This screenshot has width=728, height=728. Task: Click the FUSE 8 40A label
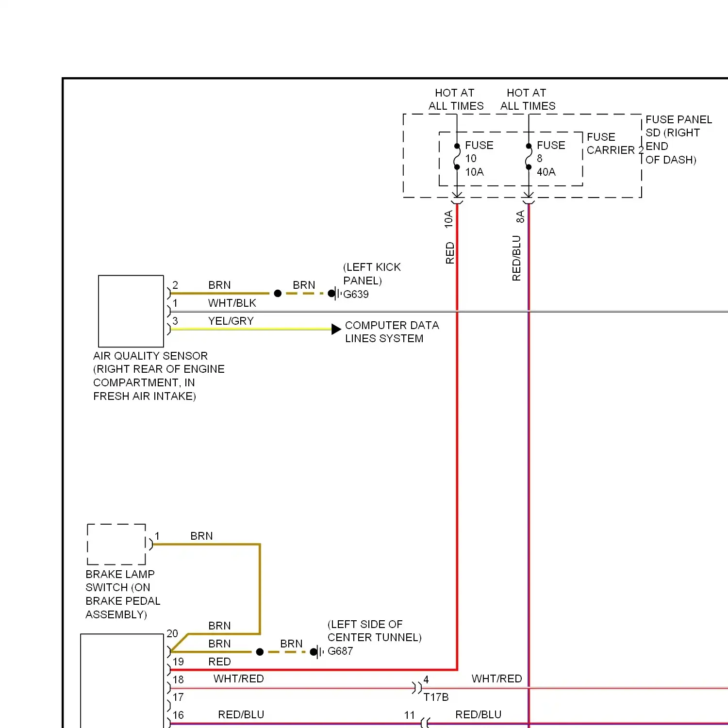pyautogui.click(x=551, y=159)
